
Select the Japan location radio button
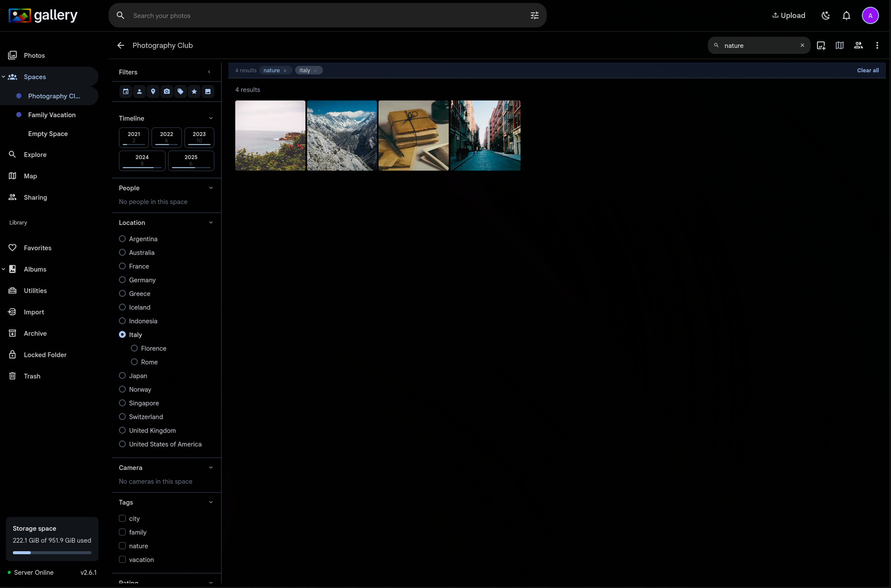pos(122,376)
